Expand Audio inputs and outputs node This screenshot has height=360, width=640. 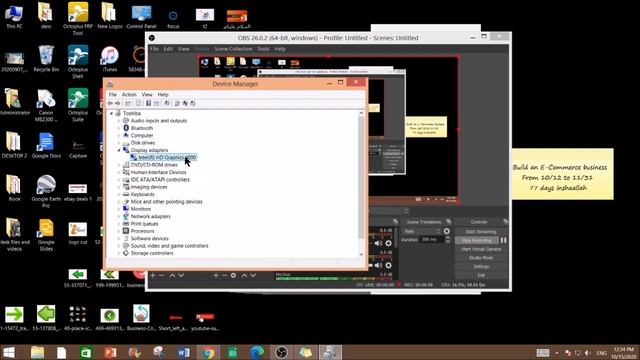[x=119, y=121]
